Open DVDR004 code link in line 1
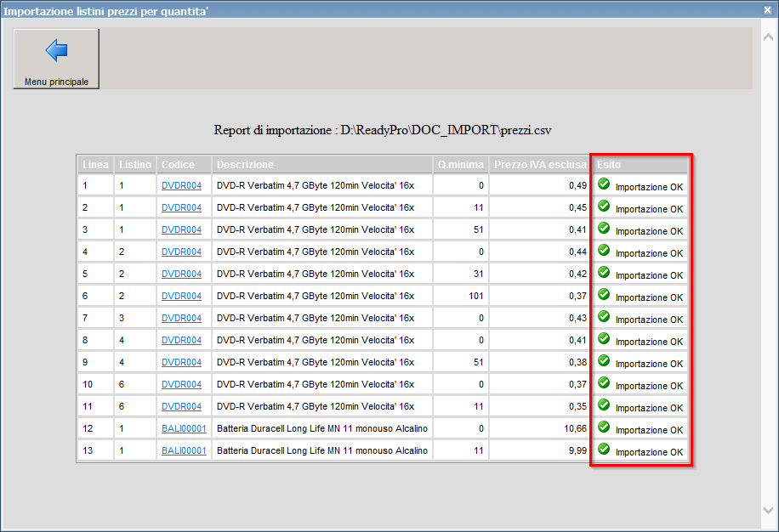 pyautogui.click(x=181, y=185)
